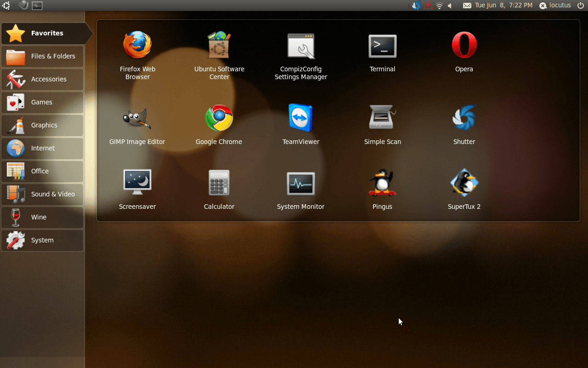
Task: Launch the Calculator
Action: pyautogui.click(x=219, y=189)
